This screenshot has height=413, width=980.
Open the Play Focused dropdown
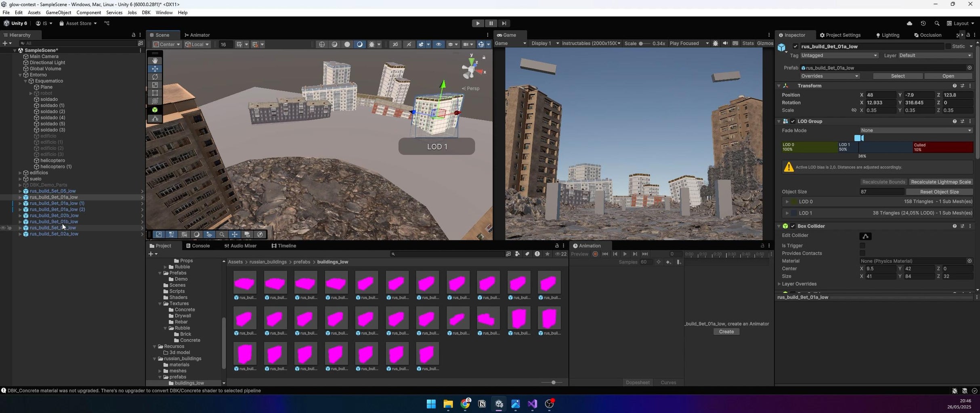coord(689,43)
